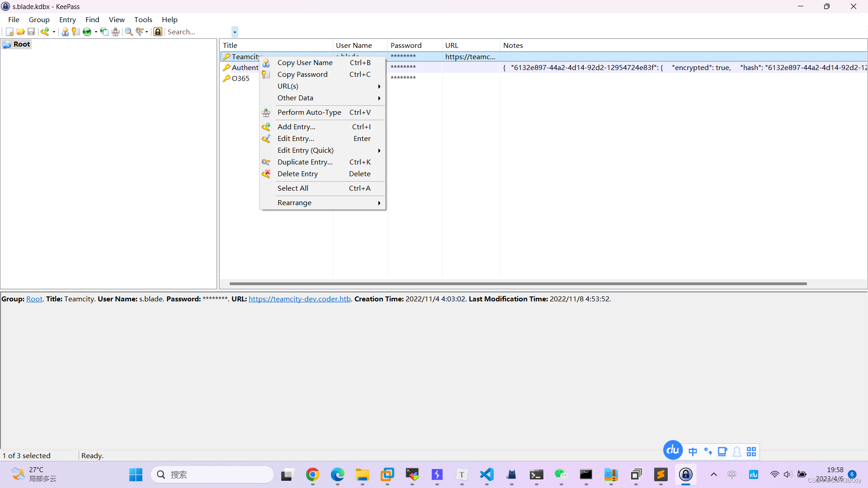Choose Perform Auto-Type in context menu
Screen dimensions: 868x488
click(322, 112)
